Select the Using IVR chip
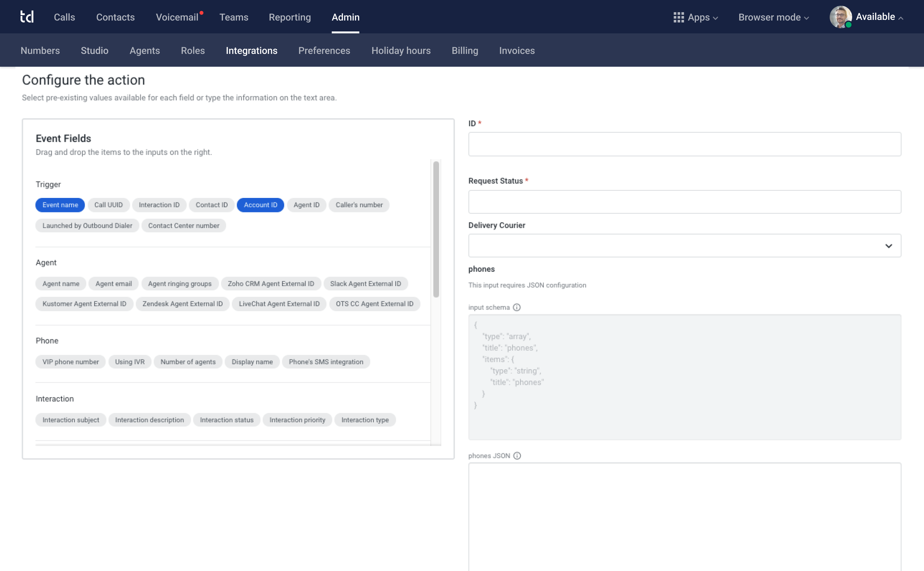Viewport: 924px width, 571px height. pos(130,362)
